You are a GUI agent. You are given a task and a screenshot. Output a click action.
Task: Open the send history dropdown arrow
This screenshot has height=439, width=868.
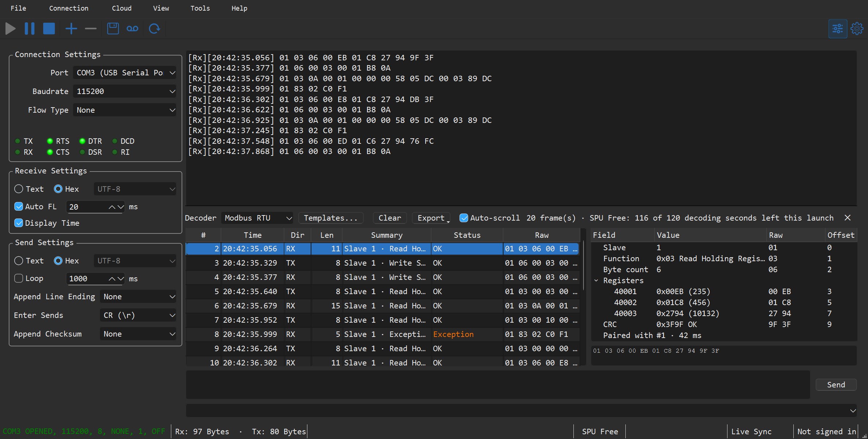pos(853,410)
